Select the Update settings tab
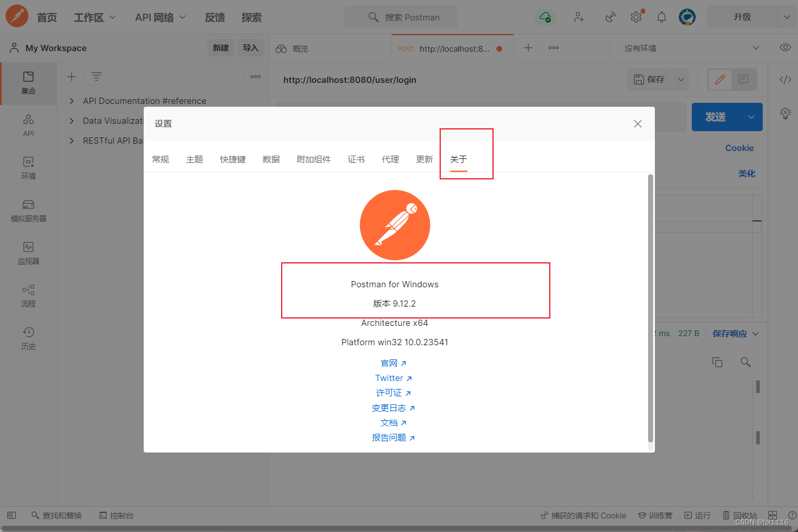 [425, 160]
